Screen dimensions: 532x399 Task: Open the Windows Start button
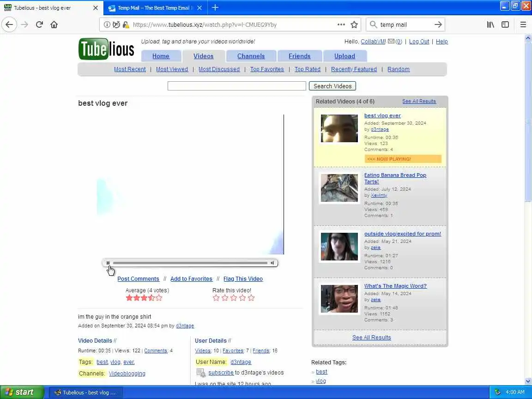pyautogui.click(x=22, y=392)
